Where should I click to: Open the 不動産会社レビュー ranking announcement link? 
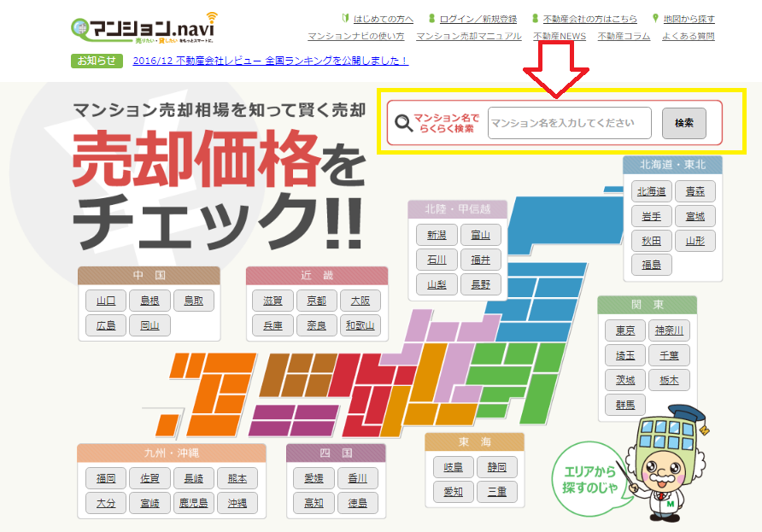(x=270, y=61)
